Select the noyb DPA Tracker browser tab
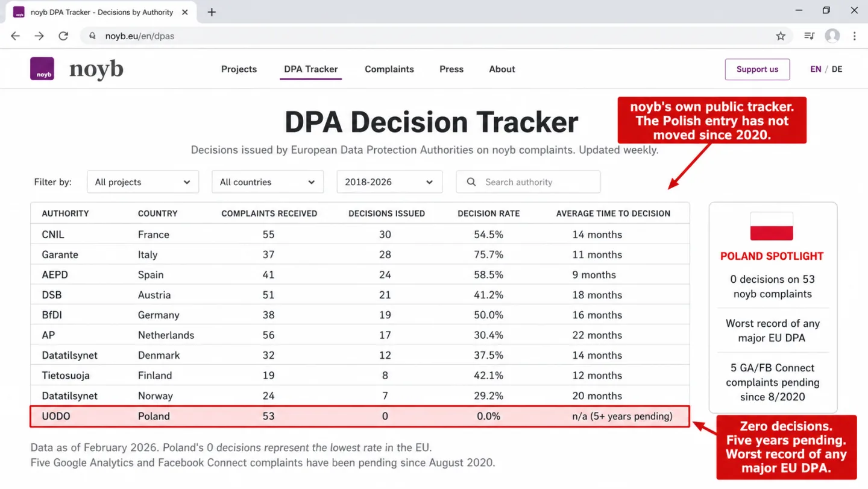The width and height of the screenshot is (868, 489). pos(102,12)
